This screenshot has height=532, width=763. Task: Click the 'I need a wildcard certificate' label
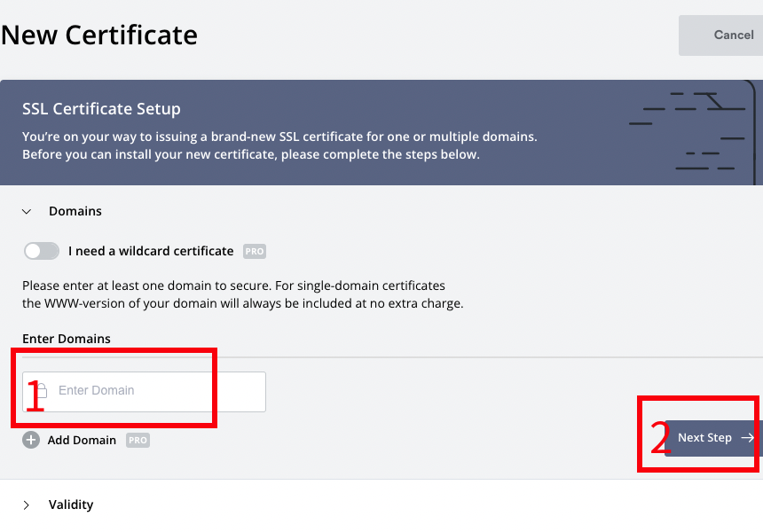click(151, 251)
